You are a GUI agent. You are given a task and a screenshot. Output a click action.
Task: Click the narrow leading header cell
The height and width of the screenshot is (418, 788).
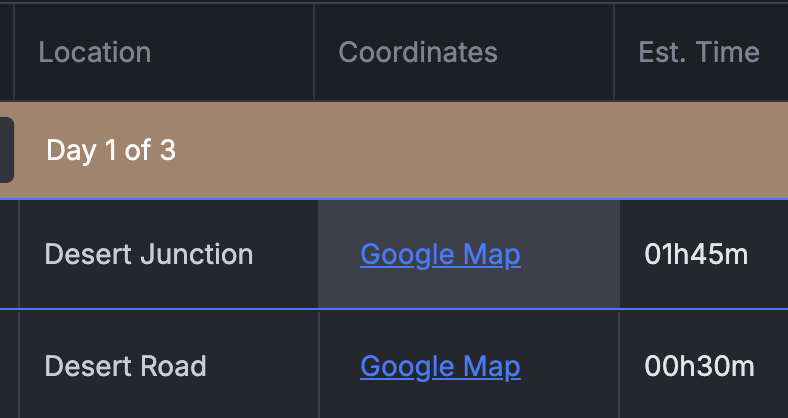click(7, 52)
